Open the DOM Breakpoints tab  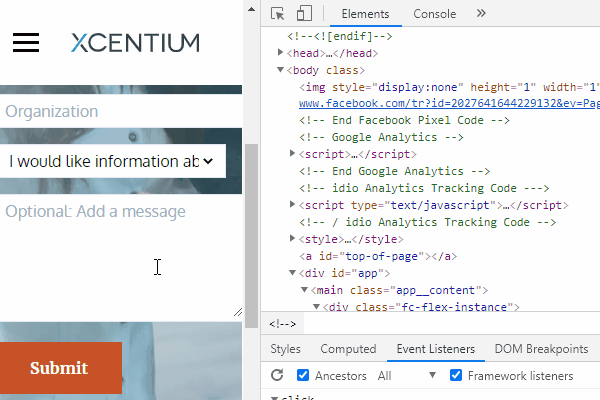point(541,349)
